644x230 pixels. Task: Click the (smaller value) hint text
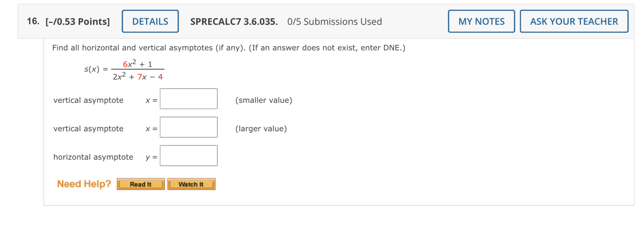(x=264, y=100)
